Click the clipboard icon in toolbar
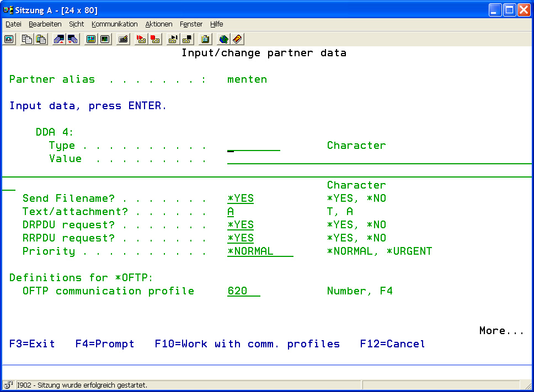 pyautogui.click(x=205, y=39)
